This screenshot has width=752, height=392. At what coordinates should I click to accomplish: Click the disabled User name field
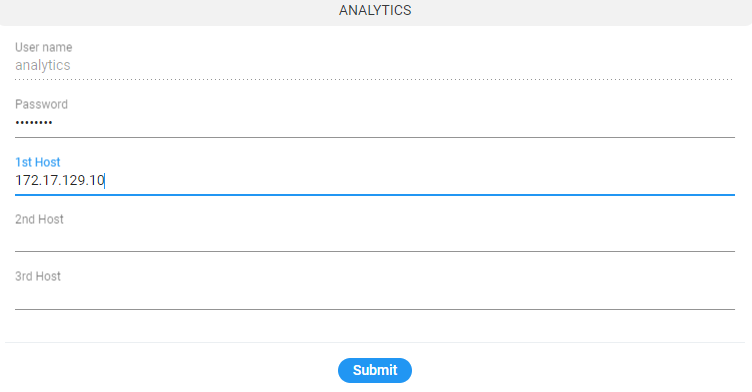point(375,66)
